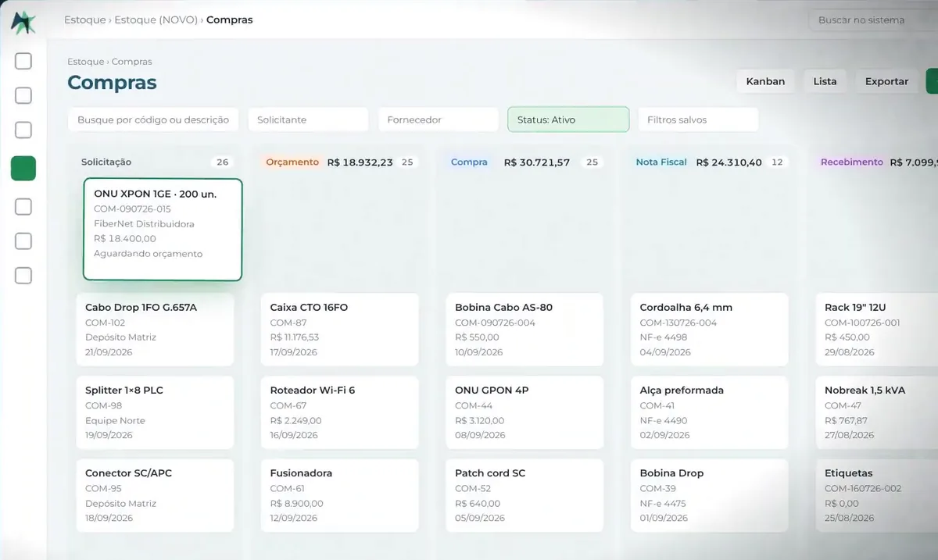
Task: Open the Rack 19" 12U card
Action: (877, 330)
